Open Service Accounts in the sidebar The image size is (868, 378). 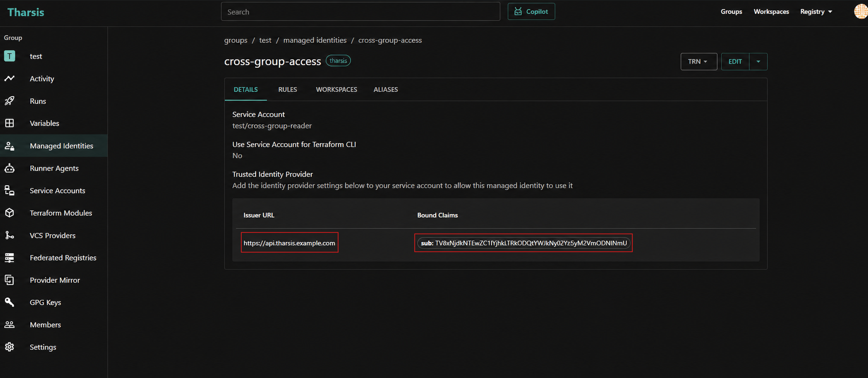54,190
